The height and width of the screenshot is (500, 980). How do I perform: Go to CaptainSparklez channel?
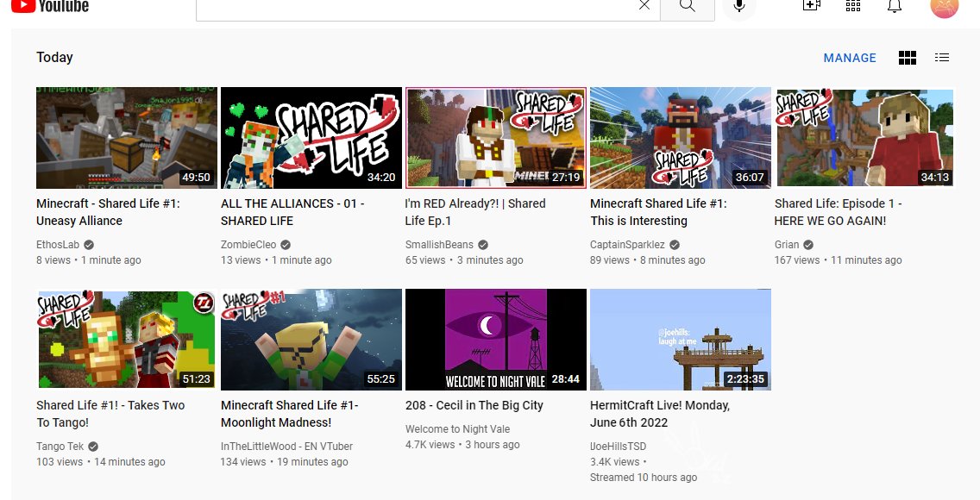point(627,245)
